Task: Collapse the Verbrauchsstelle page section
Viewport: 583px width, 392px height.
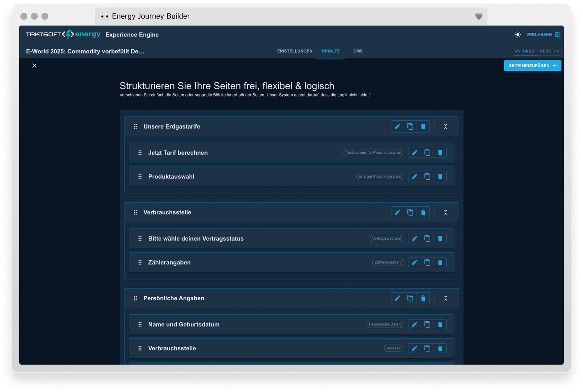Action: pos(445,212)
